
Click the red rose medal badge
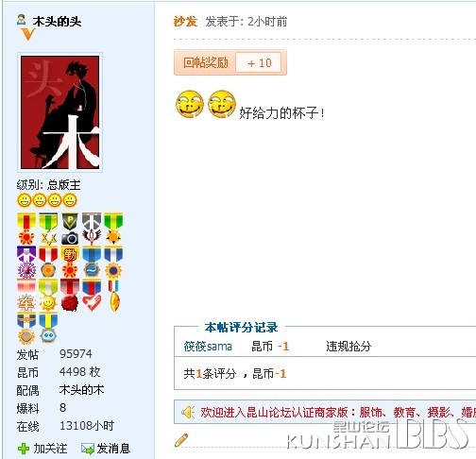[70, 296]
